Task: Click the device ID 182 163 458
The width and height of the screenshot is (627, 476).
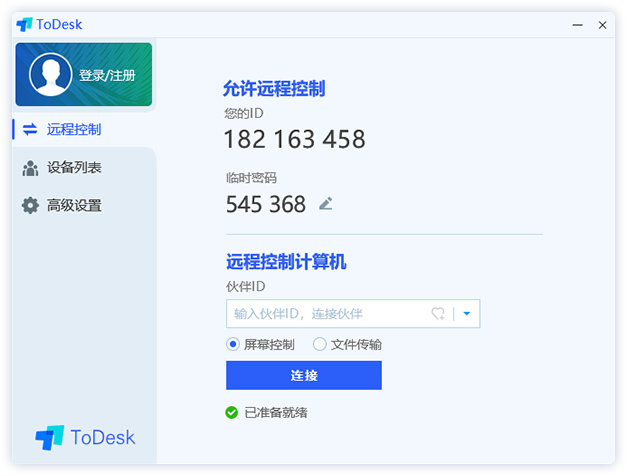Action: (x=295, y=139)
